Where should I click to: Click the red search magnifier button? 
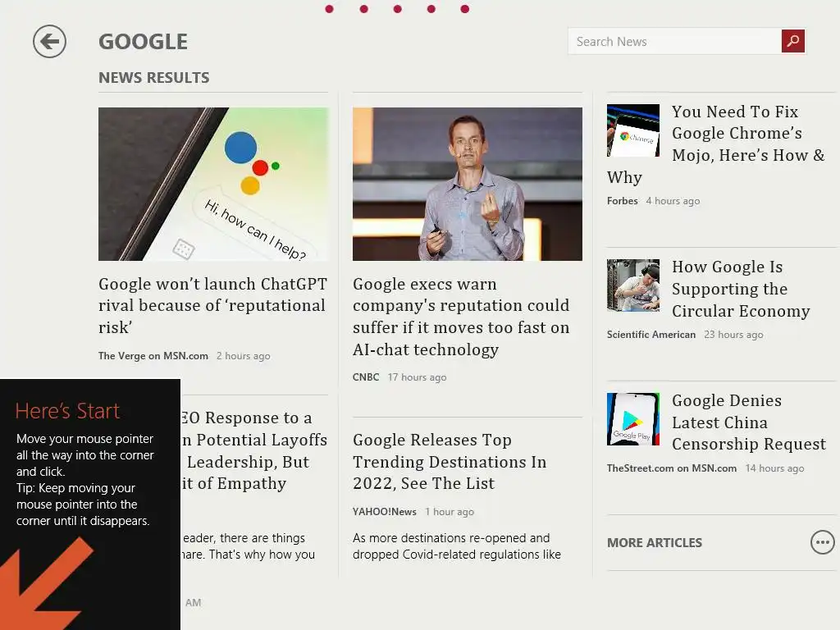[793, 41]
